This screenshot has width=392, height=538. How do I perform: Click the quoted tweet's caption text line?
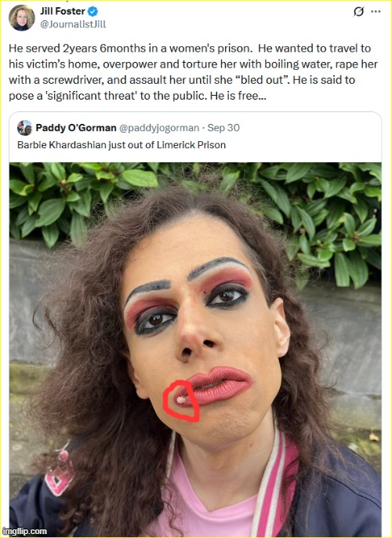point(122,145)
